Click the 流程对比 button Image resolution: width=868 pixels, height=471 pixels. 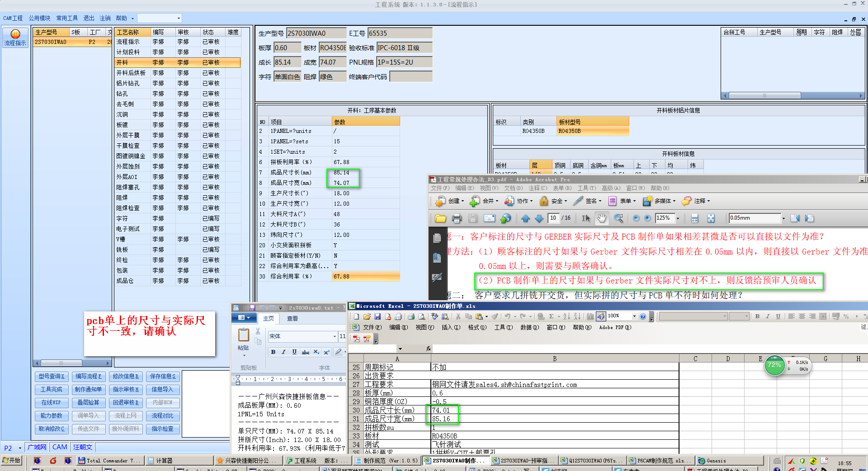tap(163, 416)
